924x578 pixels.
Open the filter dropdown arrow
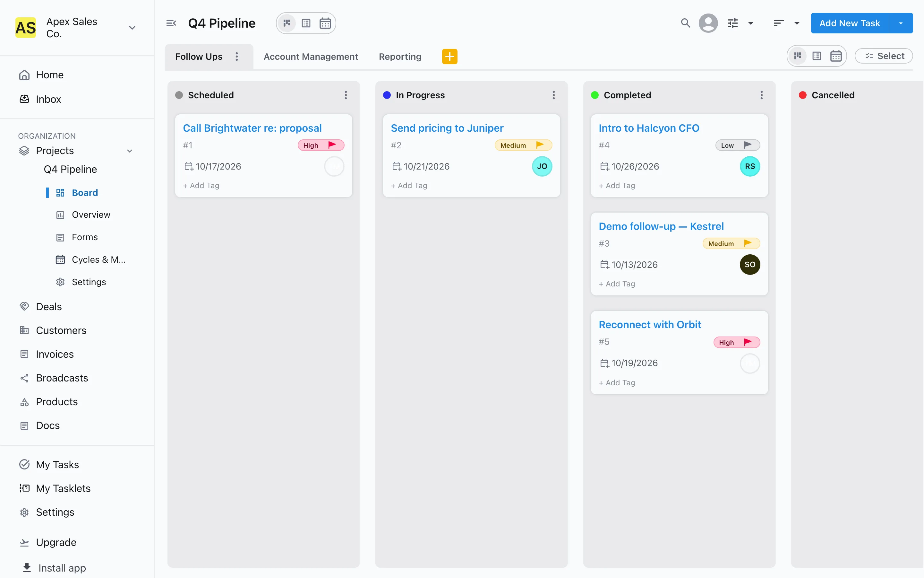pyautogui.click(x=751, y=23)
